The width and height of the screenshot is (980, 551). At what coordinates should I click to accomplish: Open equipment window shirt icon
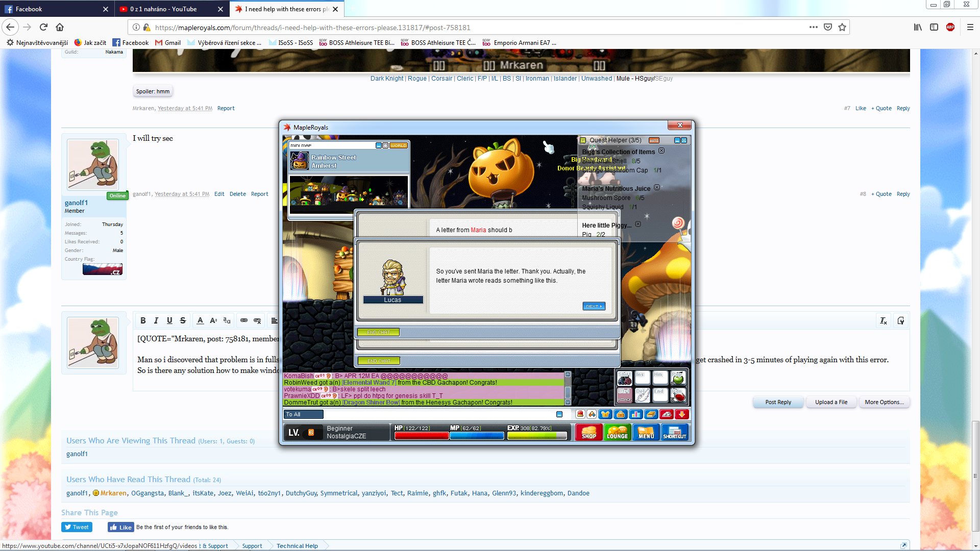point(605,414)
